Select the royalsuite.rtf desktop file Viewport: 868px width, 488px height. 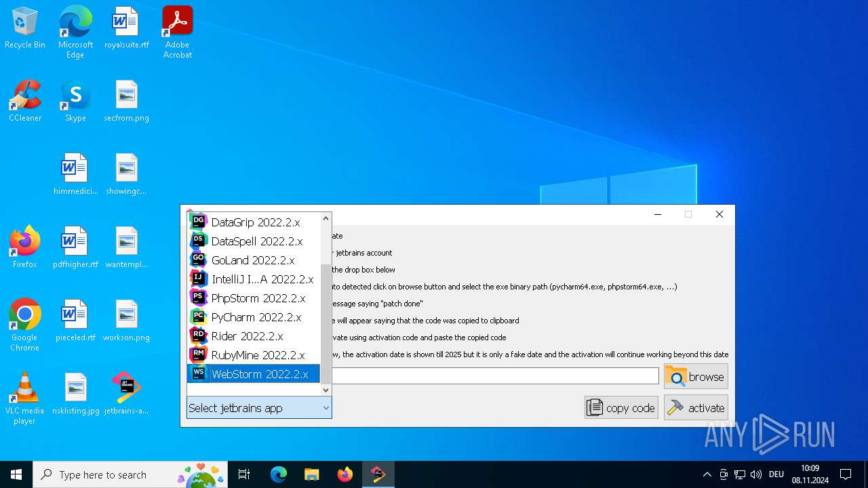tap(126, 28)
